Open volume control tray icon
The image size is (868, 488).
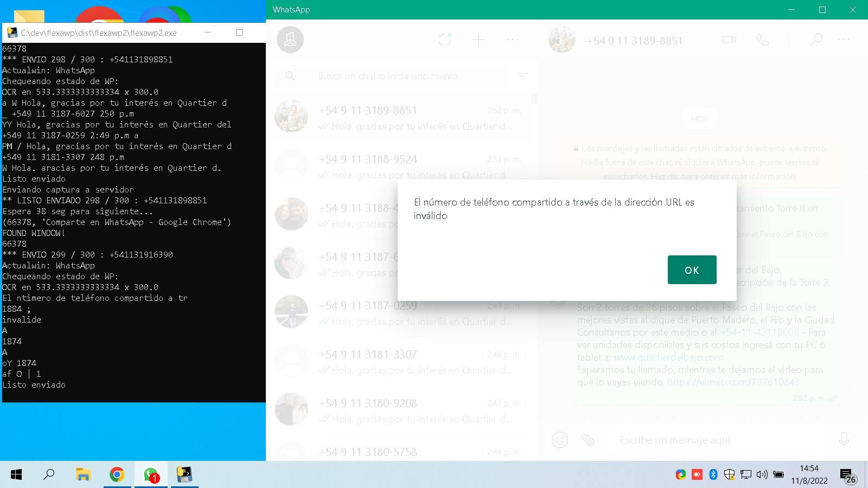tap(762, 475)
